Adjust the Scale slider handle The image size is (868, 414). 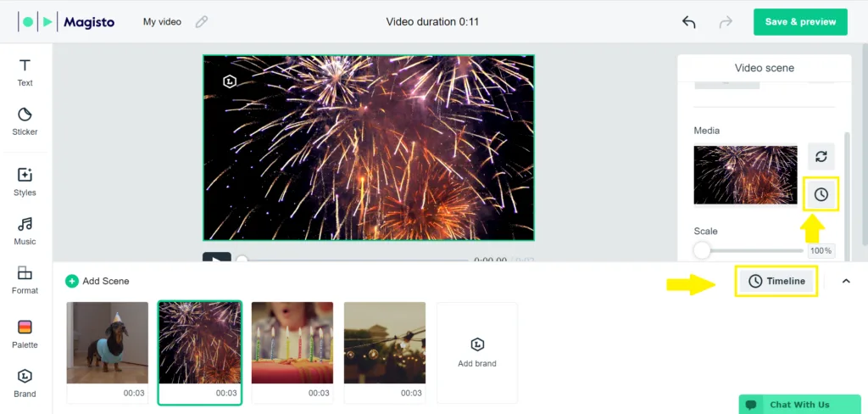point(702,250)
